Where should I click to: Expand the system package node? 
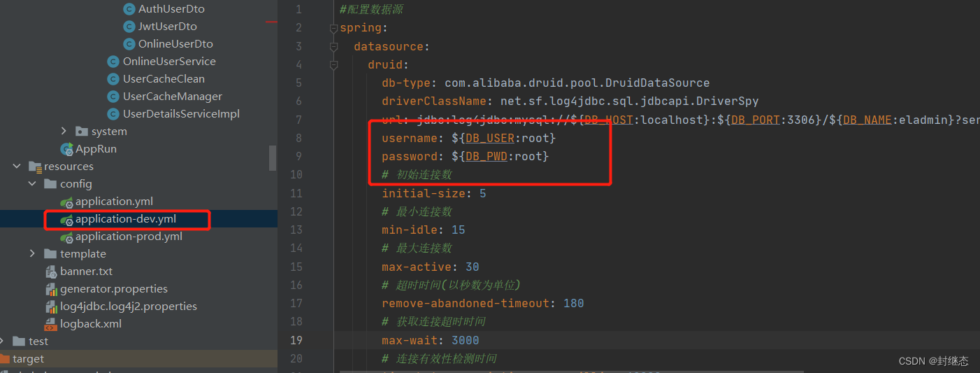[x=64, y=132]
